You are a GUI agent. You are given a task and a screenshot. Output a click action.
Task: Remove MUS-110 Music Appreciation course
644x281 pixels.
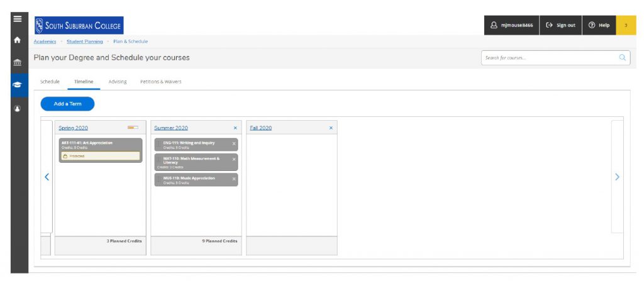pos(234,179)
